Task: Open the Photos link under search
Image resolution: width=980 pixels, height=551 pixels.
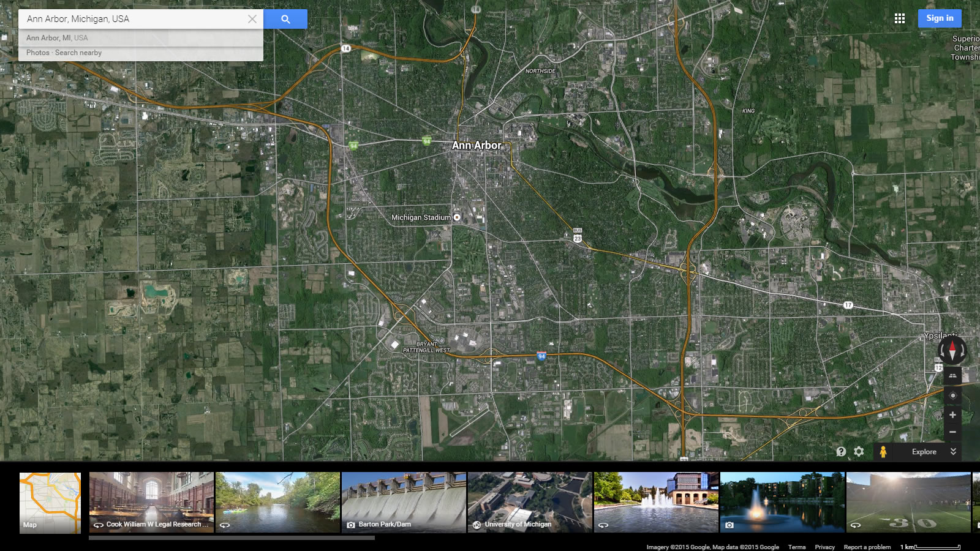Action: [x=37, y=53]
